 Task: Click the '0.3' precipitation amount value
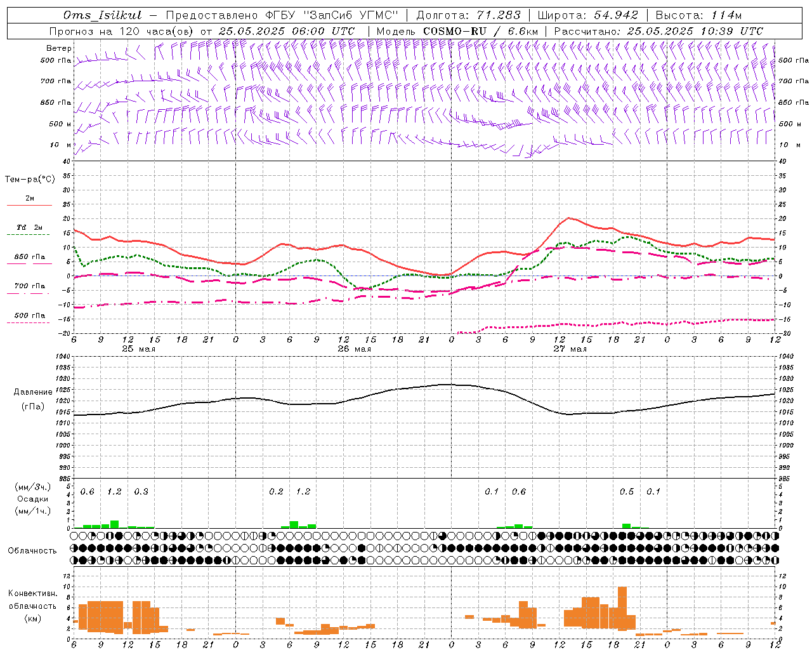[141, 492]
